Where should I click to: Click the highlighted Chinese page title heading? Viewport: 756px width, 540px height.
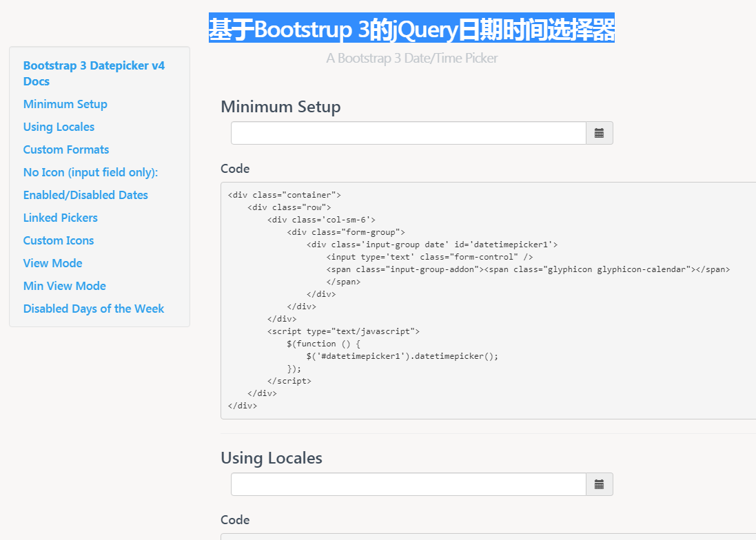click(x=411, y=29)
